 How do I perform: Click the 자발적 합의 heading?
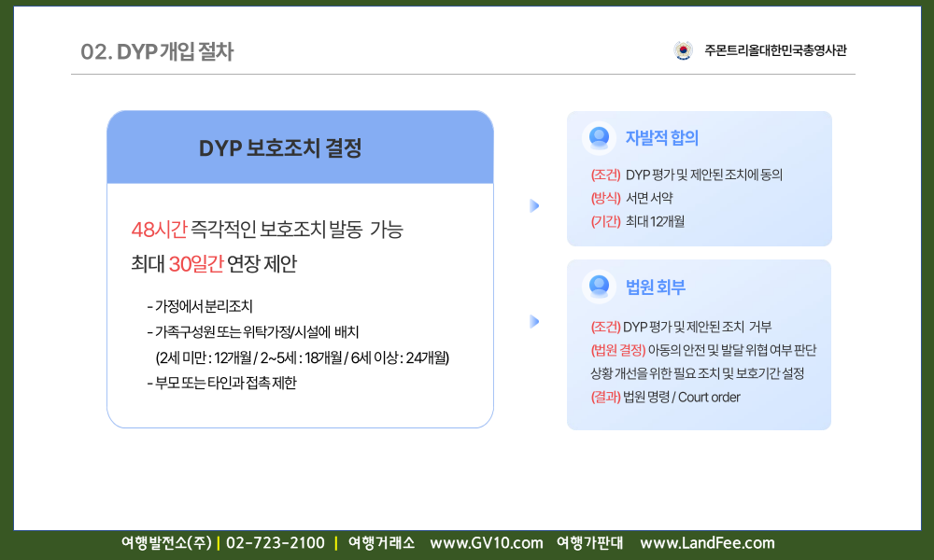661,138
